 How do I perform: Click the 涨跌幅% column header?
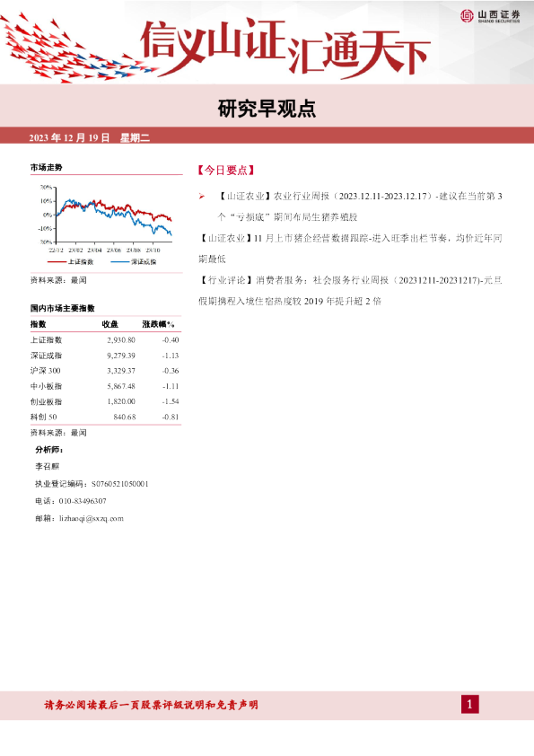tap(158, 324)
